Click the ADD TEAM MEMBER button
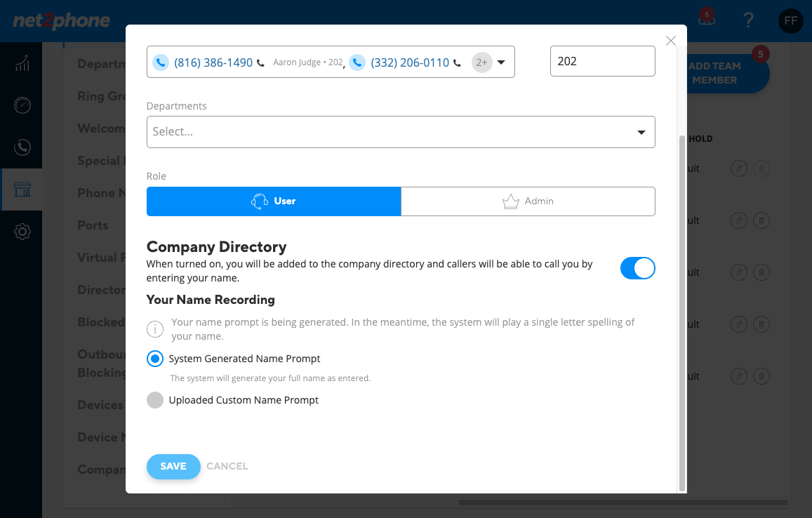Image resolution: width=812 pixels, height=518 pixels. (x=727, y=73)
